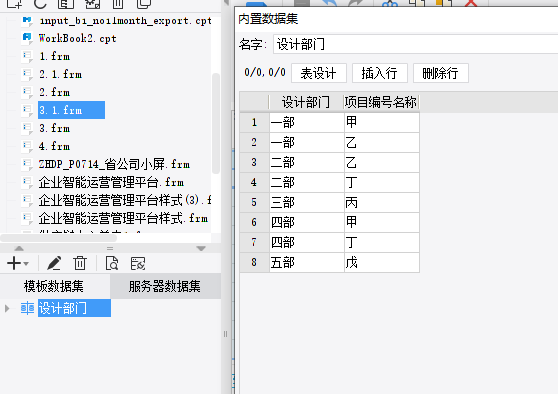The image size is (558, 394).
Task: Click the 名字 input field
Action: (415, 44)
